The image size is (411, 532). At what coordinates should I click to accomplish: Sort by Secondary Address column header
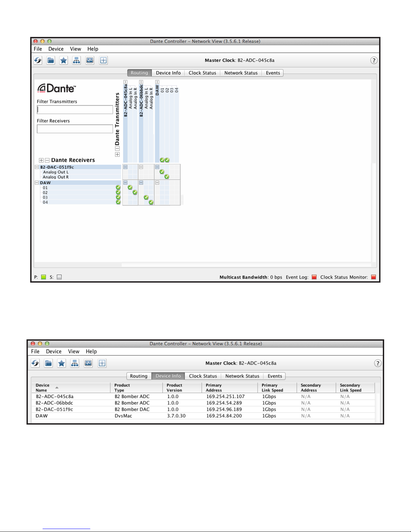point(316,388)
